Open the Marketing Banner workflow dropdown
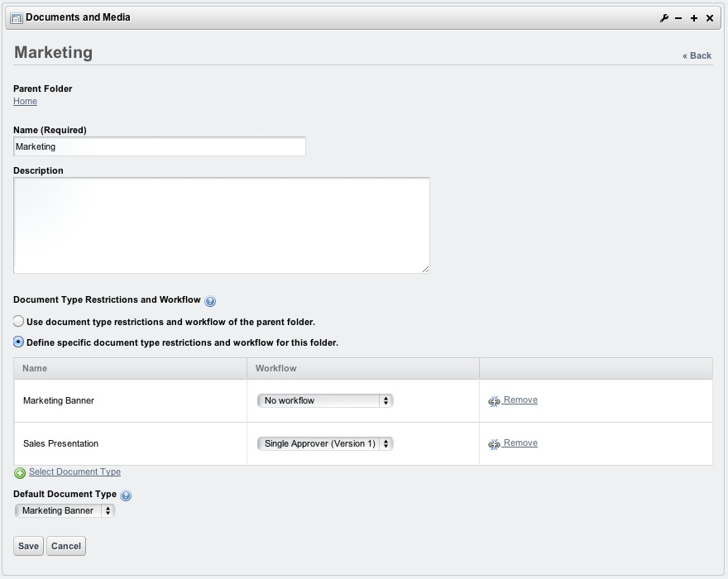This screenshot has height=579, width=728. 325,400
